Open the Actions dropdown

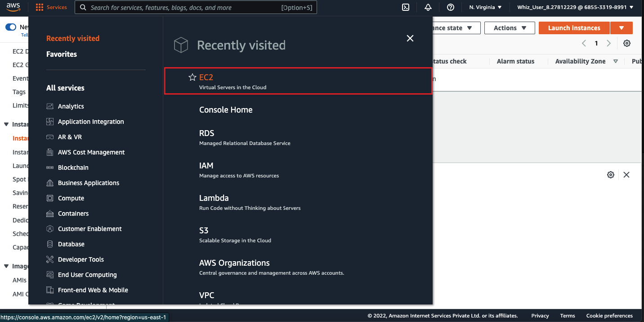tap(510, 28)
